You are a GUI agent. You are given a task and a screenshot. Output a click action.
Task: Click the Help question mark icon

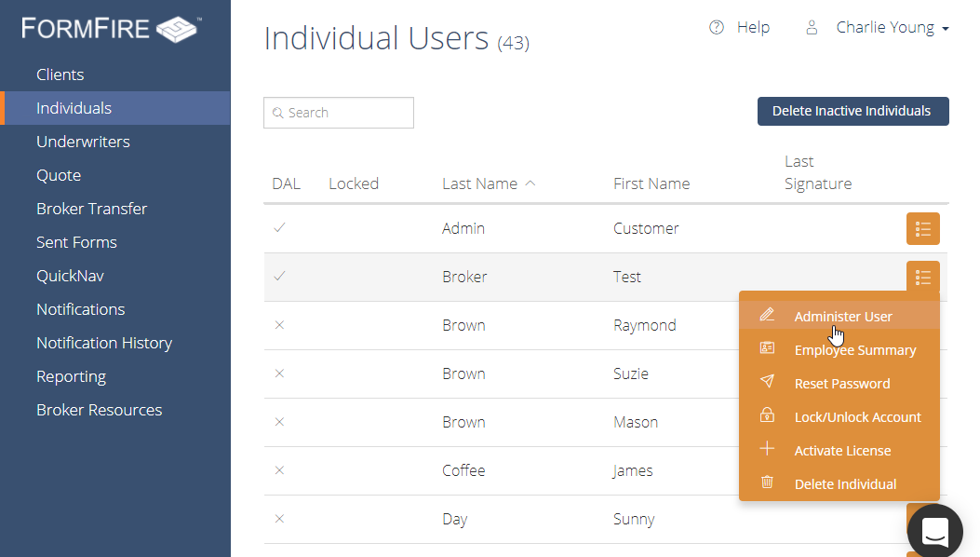tap(717, 28)
